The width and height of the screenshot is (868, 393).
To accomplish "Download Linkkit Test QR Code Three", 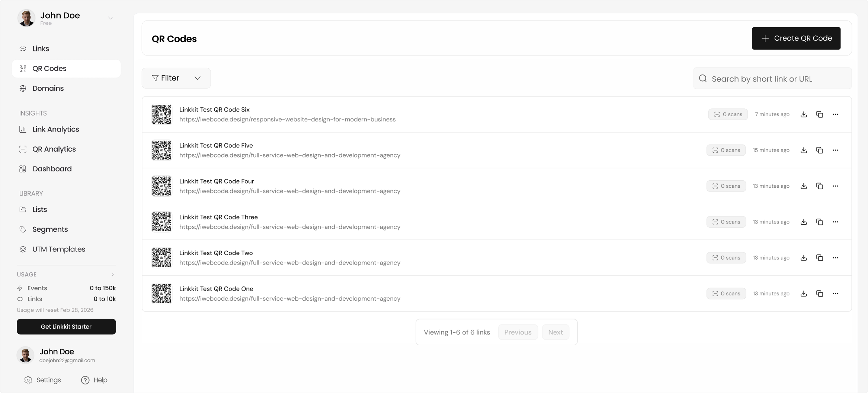I will click(x=803, y=222).
